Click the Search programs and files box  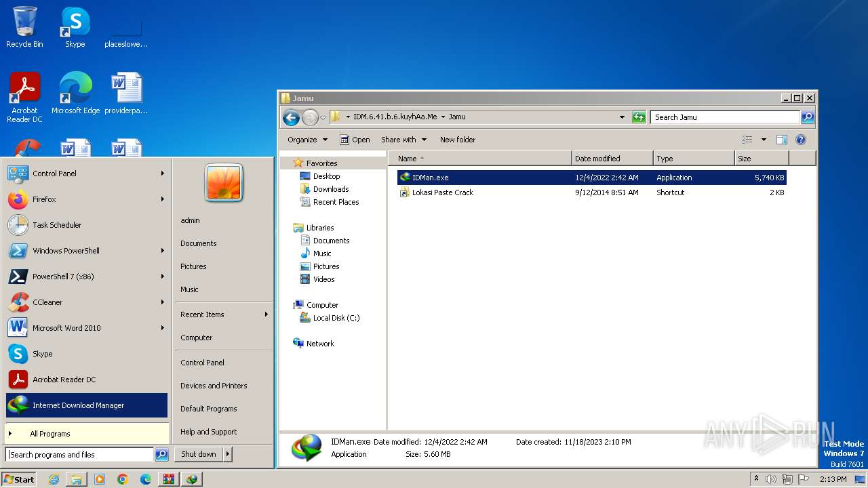pos(80,455)
